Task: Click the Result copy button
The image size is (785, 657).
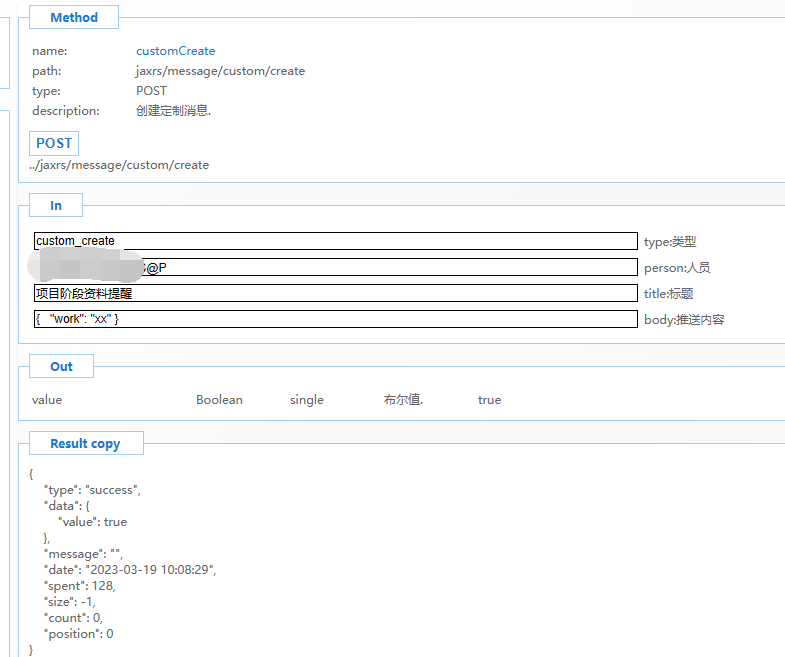Action: point(85,443)
